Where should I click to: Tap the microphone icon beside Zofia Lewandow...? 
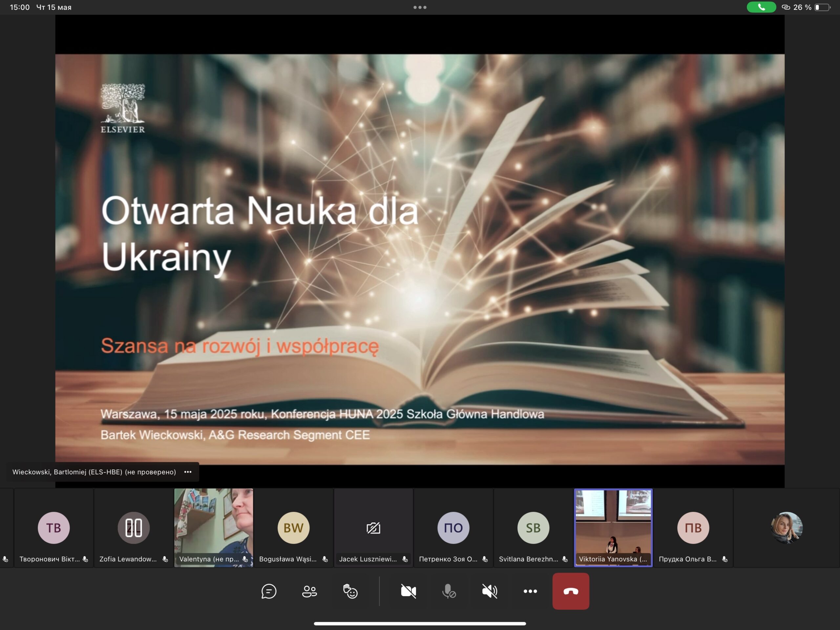(165, 559)
